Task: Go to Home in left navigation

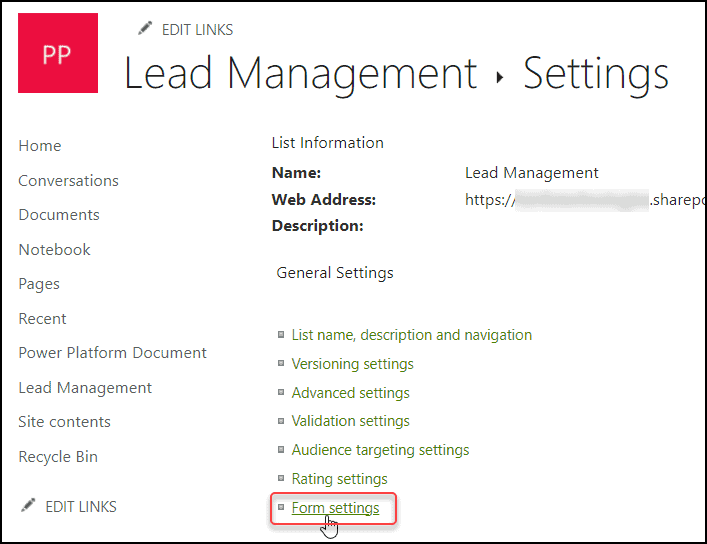Action: pos(40,146)
